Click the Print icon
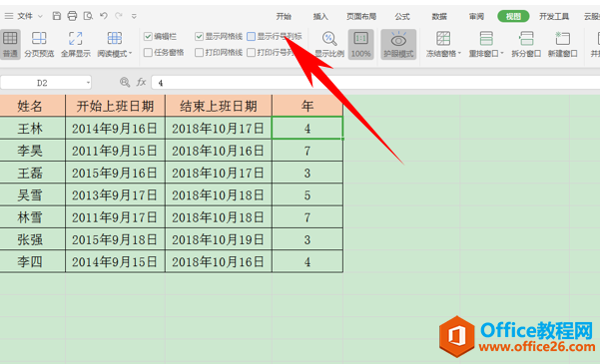The image size is (602, 364). click(72, 16)
